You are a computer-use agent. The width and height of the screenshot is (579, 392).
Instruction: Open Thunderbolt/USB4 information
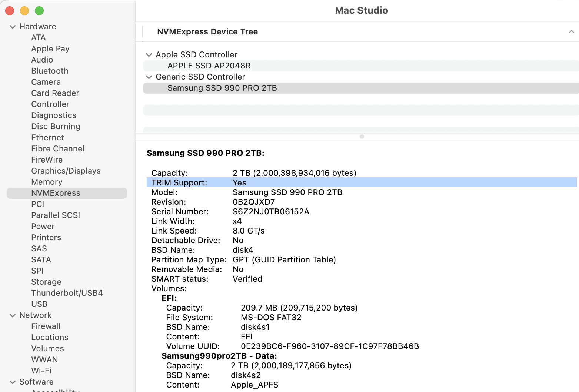point(67,293)
